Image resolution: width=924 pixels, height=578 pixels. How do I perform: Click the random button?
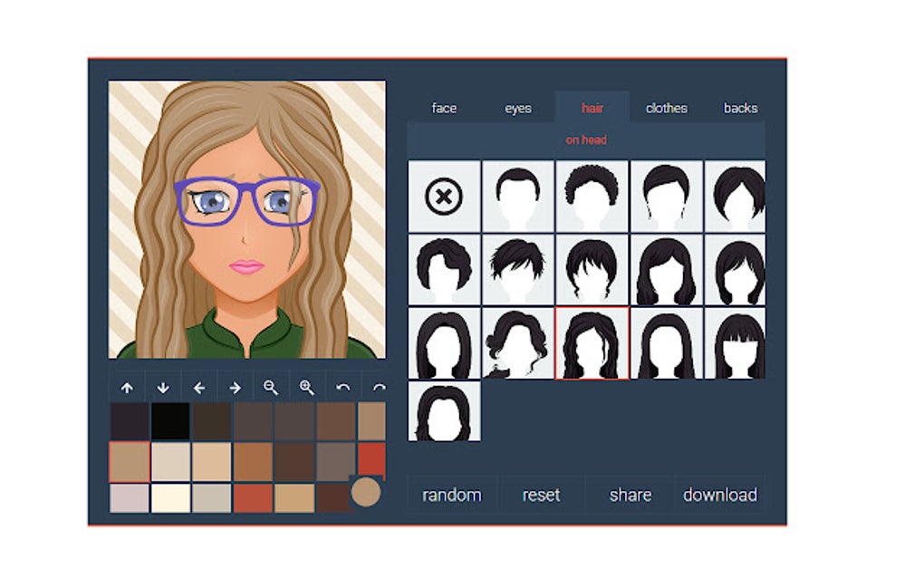[x=452, y=495]
